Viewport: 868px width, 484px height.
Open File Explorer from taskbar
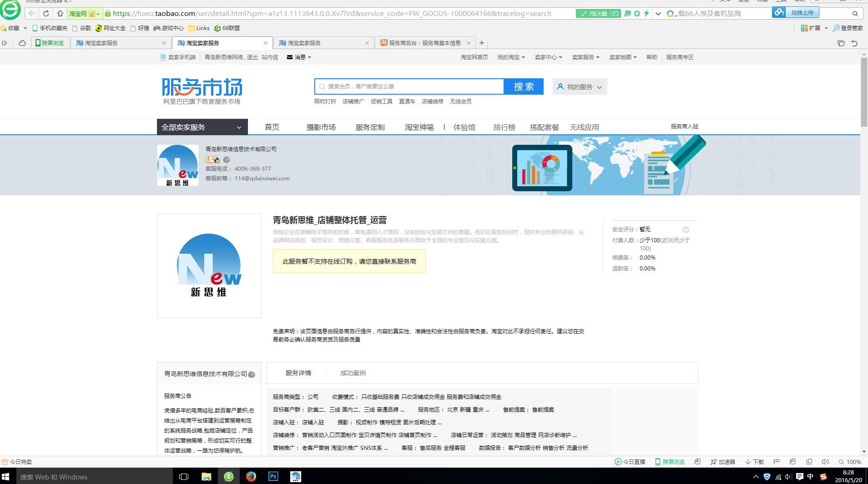click(206, 476)
